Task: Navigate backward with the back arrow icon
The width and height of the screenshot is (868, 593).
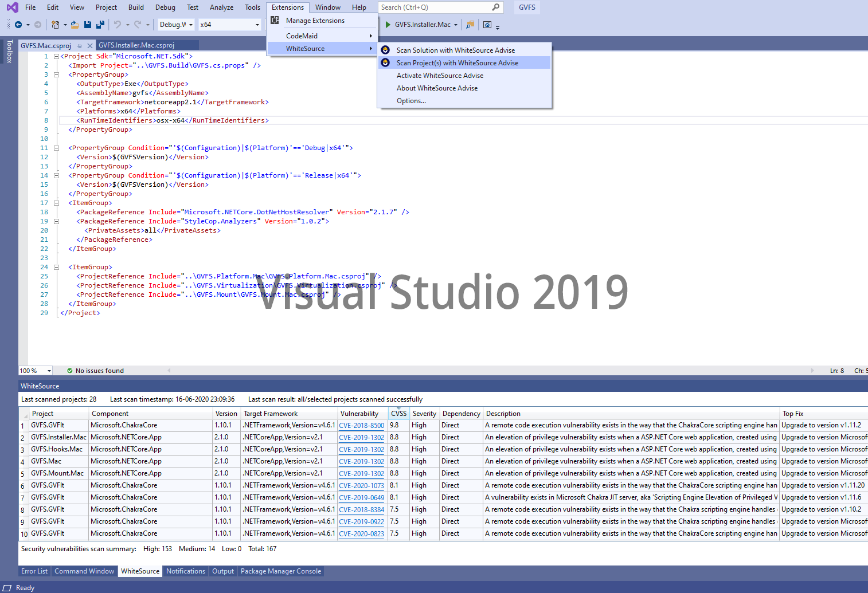Action: [x=18, y=25]
